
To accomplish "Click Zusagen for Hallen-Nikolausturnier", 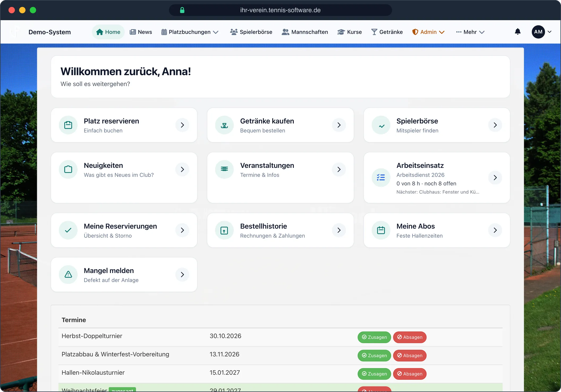I will coord(374,374).
